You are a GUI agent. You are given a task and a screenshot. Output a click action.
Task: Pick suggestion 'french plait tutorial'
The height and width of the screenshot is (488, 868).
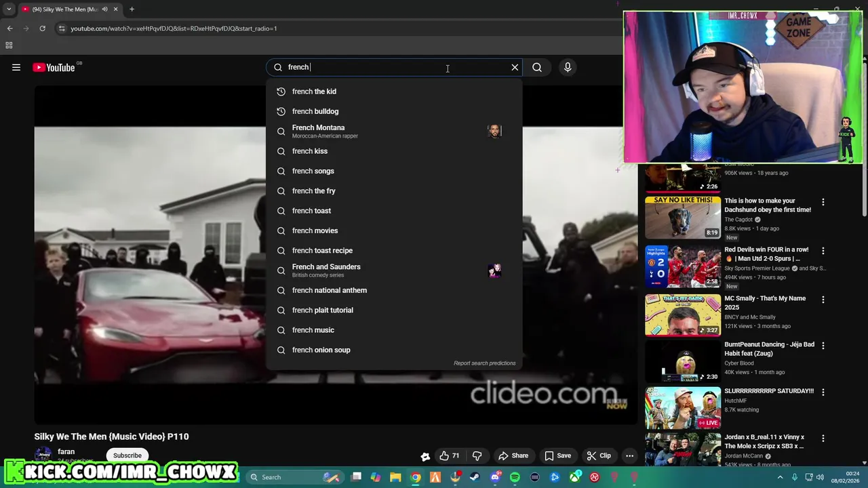pos(395,310)
